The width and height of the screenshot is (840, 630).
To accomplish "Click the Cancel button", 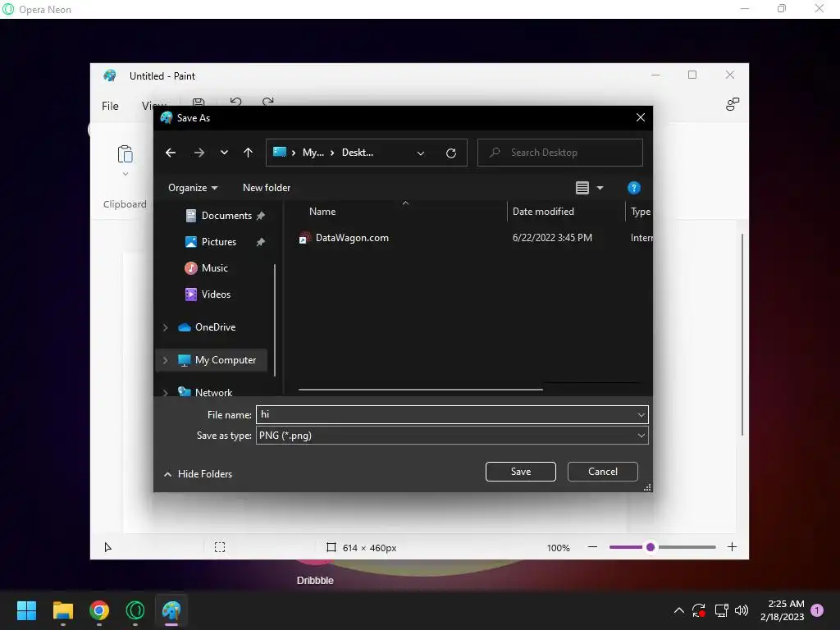I will (x=603, y=472).
